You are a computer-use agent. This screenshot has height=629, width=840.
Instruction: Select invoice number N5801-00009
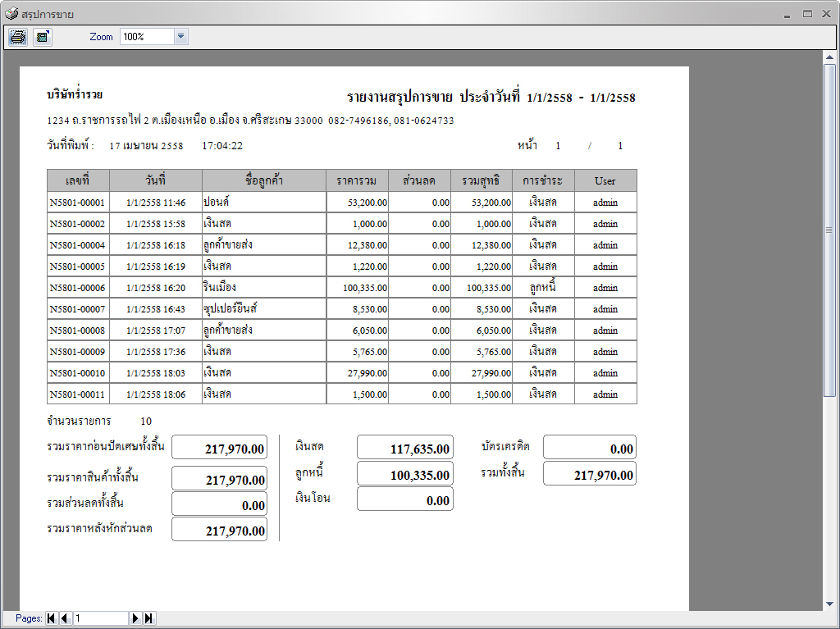click(x=78, y=352)
